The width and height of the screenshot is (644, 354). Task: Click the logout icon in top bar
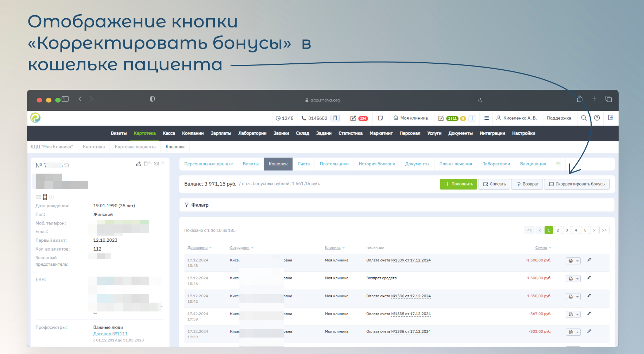(610, 118)
